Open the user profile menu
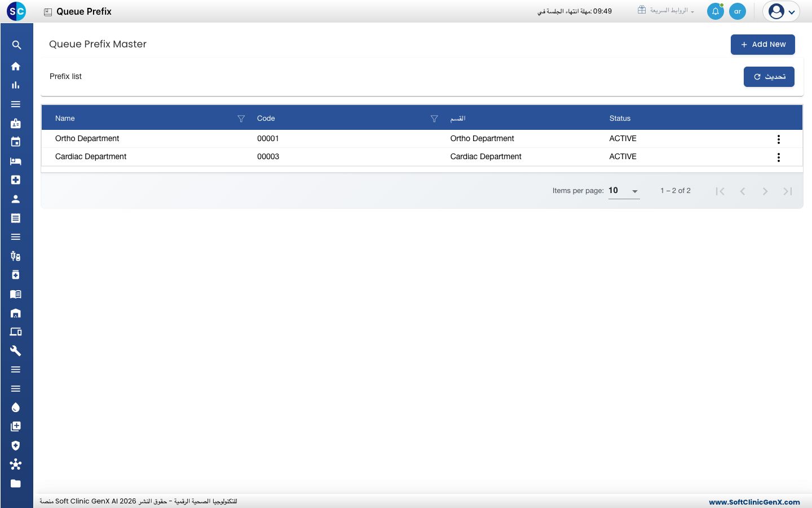 tap(782, 11)
